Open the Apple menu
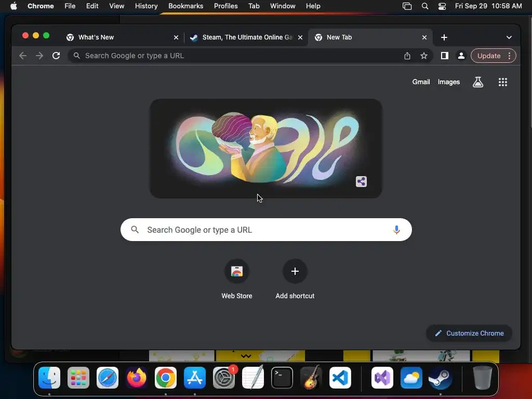Viewport: 532px width, 399px height. point(14,6)
